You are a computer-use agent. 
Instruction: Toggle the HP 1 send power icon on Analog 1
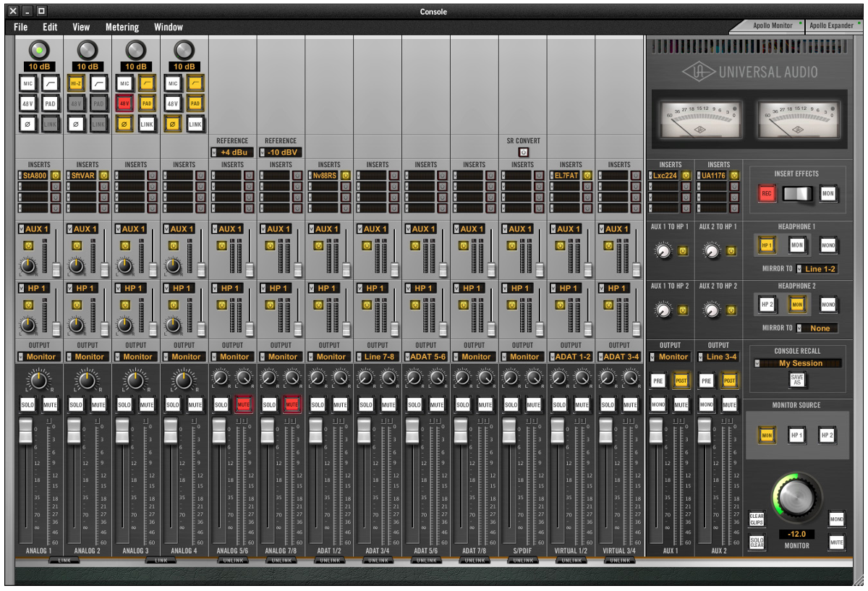click(x=27, y=305)
